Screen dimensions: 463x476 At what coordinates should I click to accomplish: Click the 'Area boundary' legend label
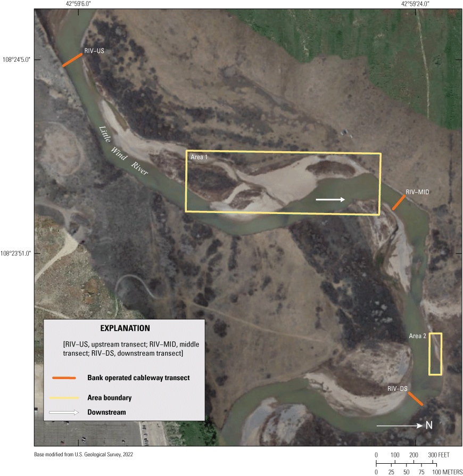(109, 398)
